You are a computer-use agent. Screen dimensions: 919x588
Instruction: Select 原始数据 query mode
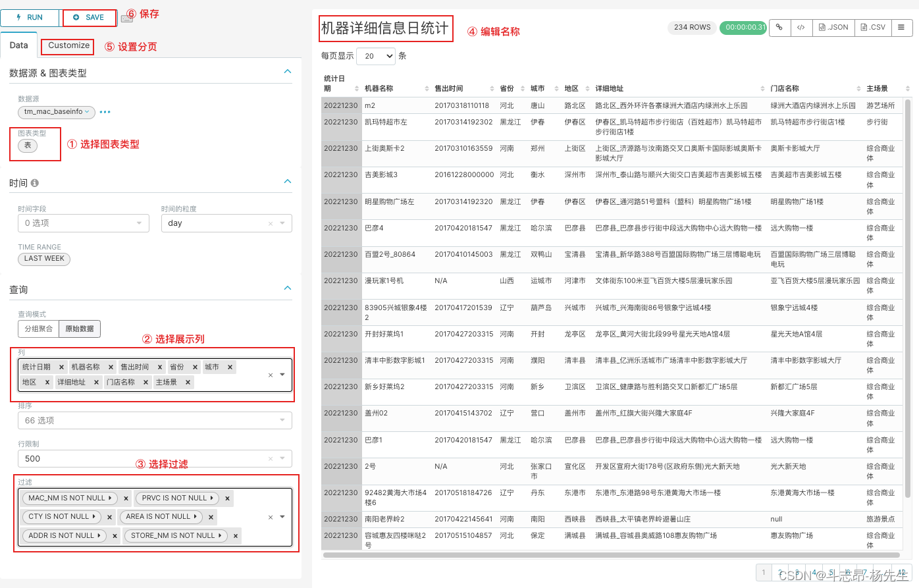tap(80, 329)
